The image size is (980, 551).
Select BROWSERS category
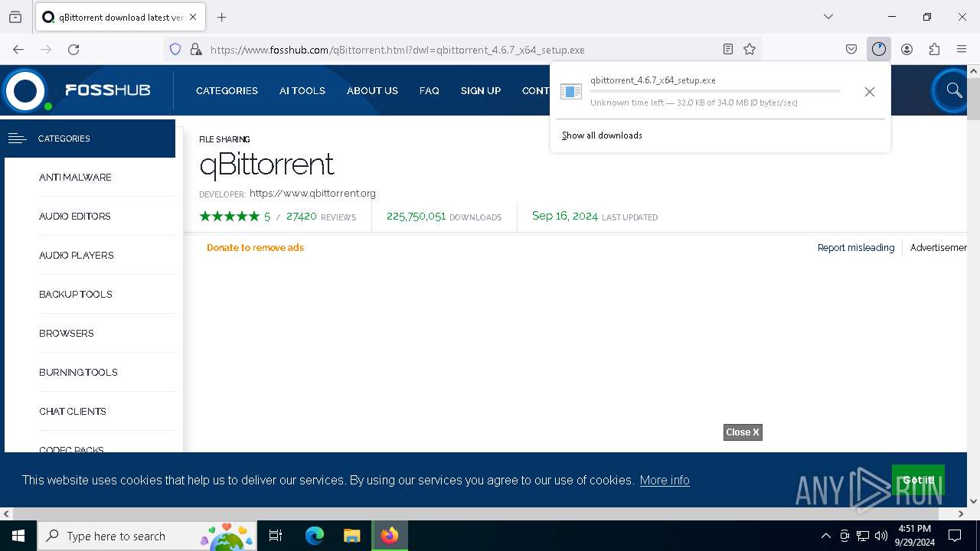66,334
